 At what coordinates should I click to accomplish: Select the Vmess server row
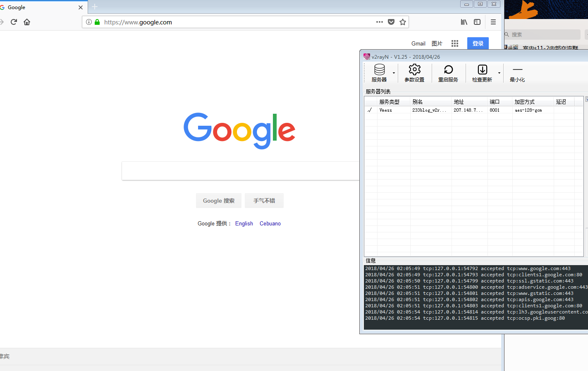[x=474, y=110]
